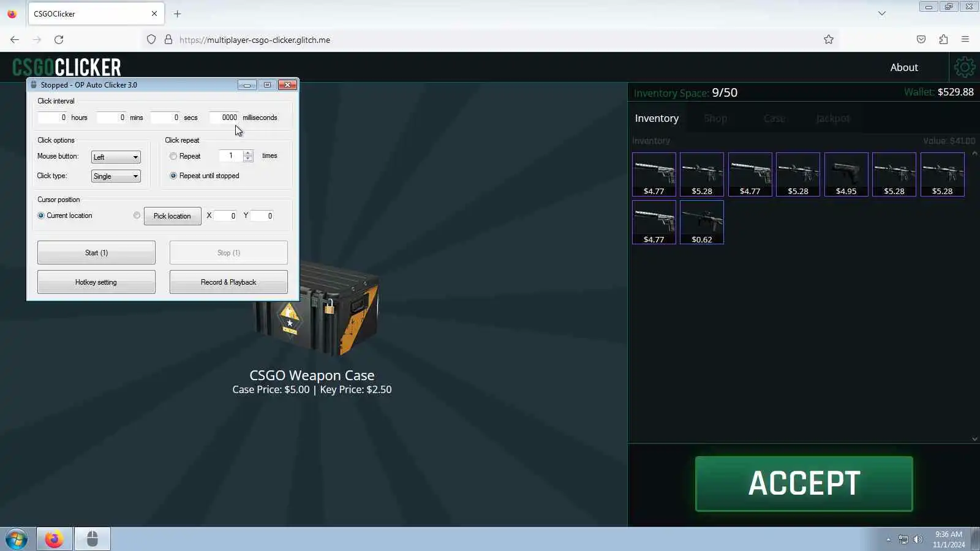980x551 pixels.
Task: Click the Case Price and Key Price line
Action: click(312, 389)
